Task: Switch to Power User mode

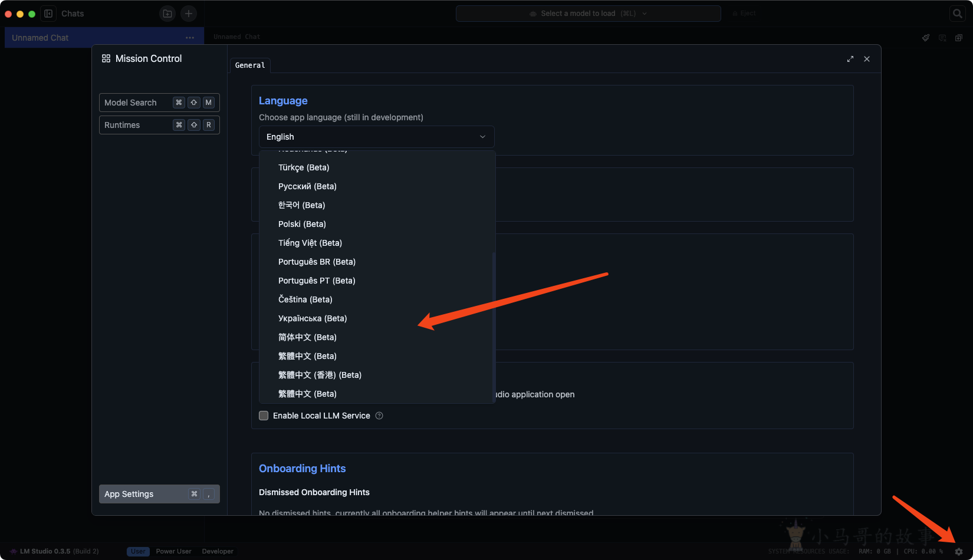Action: pos(173,552)
